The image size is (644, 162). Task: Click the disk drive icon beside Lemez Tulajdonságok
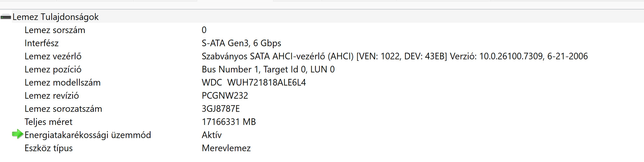pyautogui.click(x=6, y=17)
